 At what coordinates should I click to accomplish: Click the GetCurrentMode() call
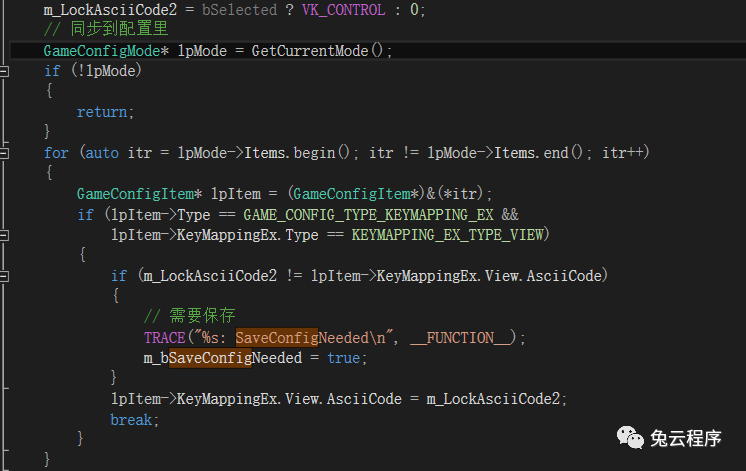click(316, 50)
